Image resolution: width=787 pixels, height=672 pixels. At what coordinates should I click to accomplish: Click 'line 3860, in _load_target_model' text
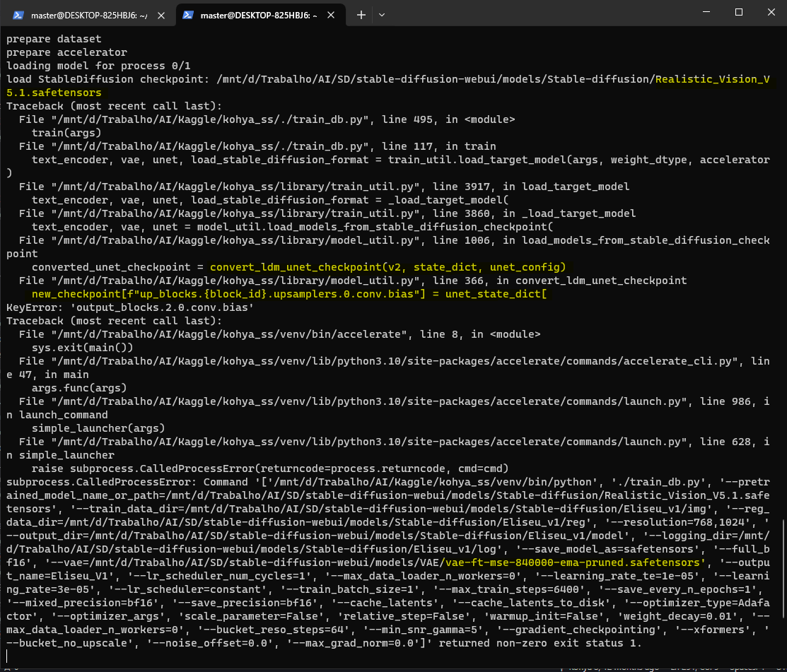[x=534, y=213]
